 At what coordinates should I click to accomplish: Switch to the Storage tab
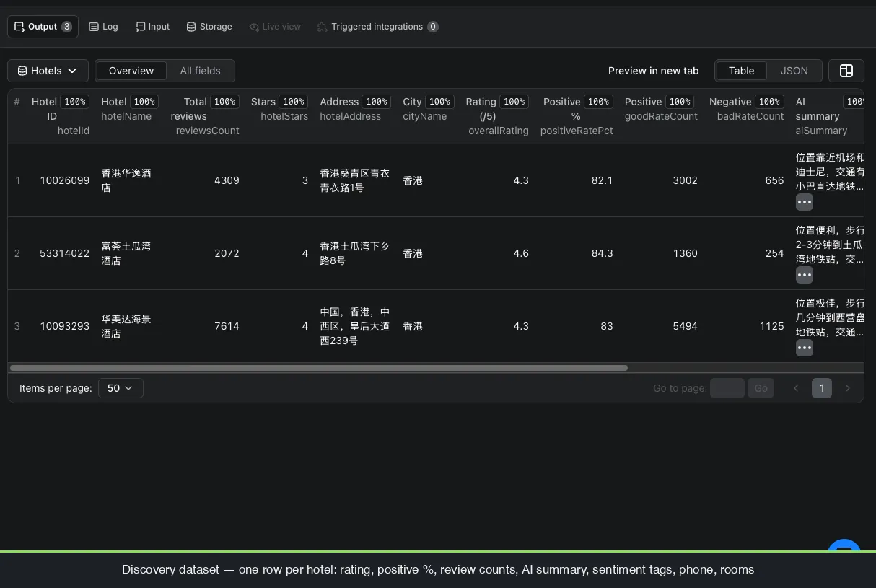(x=209, y=27)
